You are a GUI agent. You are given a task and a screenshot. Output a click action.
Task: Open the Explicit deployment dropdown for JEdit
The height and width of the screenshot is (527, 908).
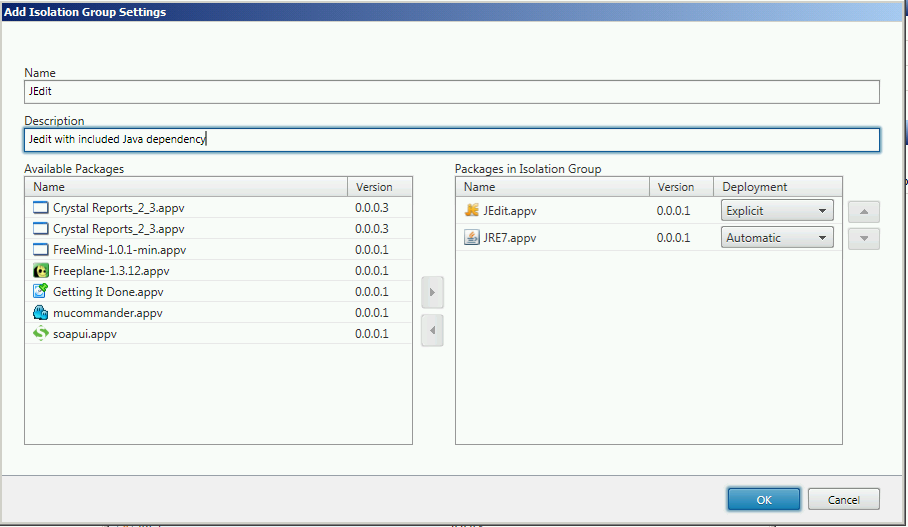(x=777, y=211)
